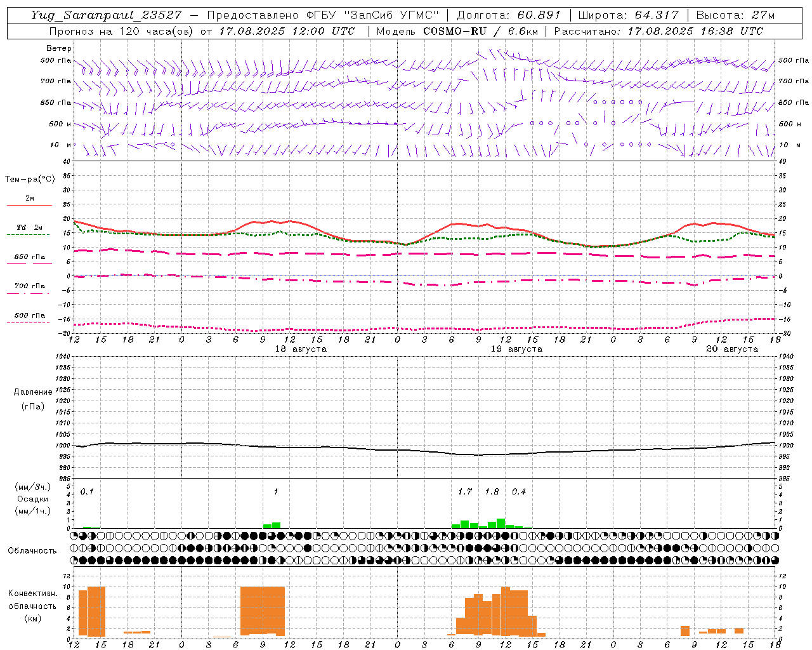This screenshot has height=650, width=812.
Task: Click the '19 августа' date label
Action: 516,349
